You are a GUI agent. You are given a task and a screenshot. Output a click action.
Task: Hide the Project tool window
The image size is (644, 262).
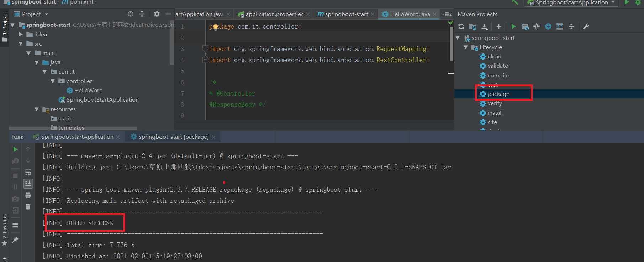(x=168, y=14)
